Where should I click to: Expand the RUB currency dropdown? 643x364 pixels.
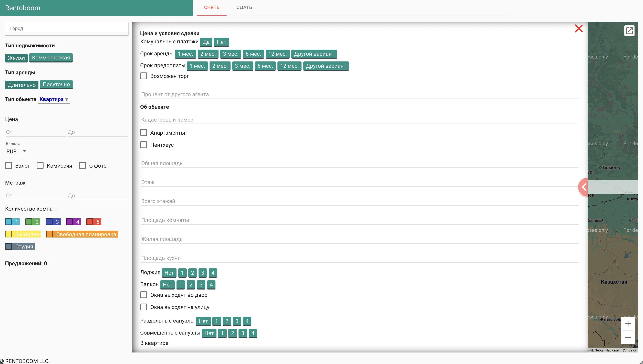[x=16, y=151]
